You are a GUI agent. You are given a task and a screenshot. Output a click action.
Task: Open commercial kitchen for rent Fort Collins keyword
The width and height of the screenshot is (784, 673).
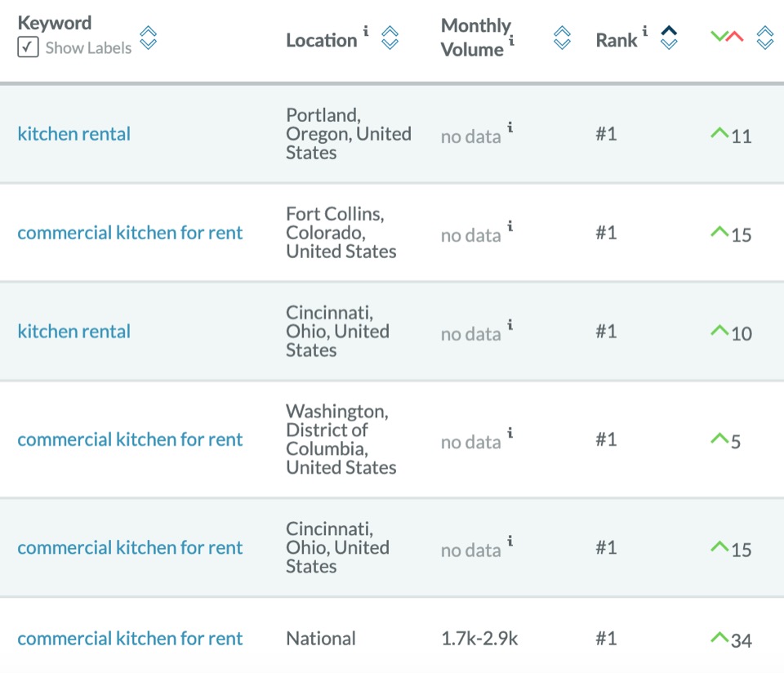(x=130, y=233)
